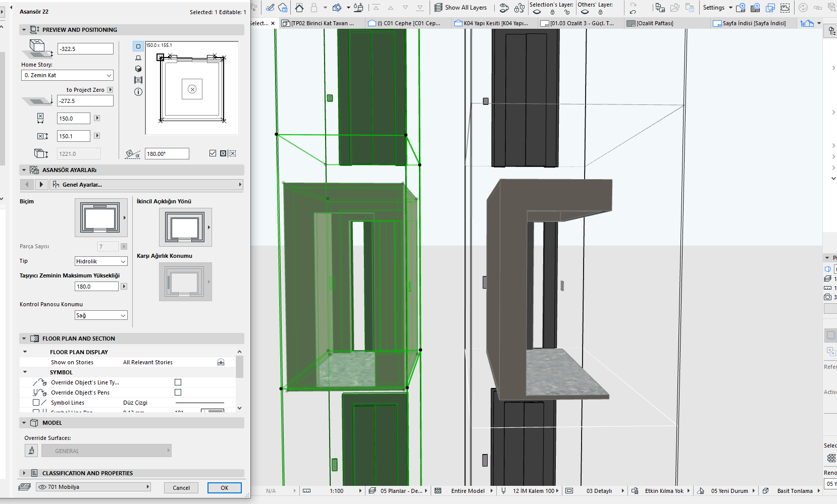Image resolution: width=837 pixels, height=504 pixels.
Task: Open the Sayfa İndisi tab
Action: 749,23
